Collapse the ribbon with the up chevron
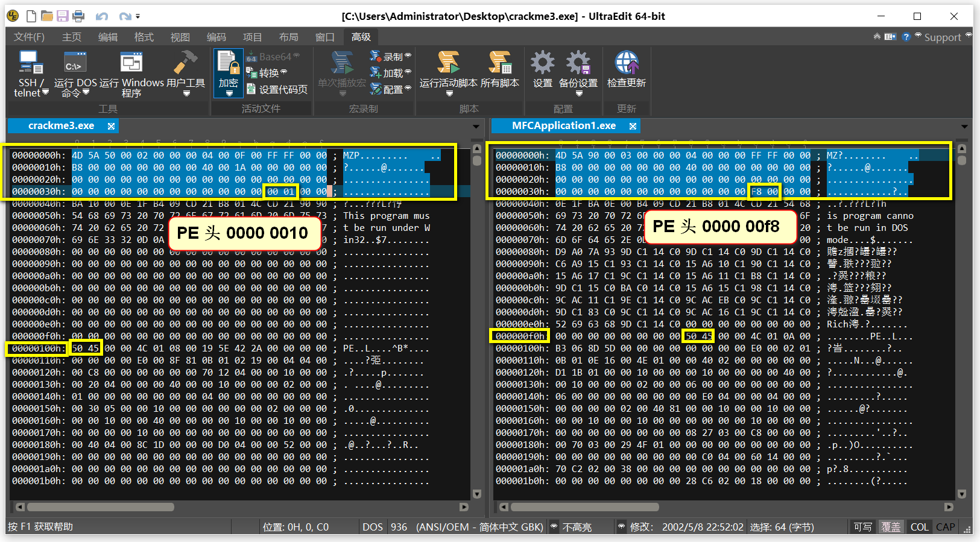 [877, 37]
